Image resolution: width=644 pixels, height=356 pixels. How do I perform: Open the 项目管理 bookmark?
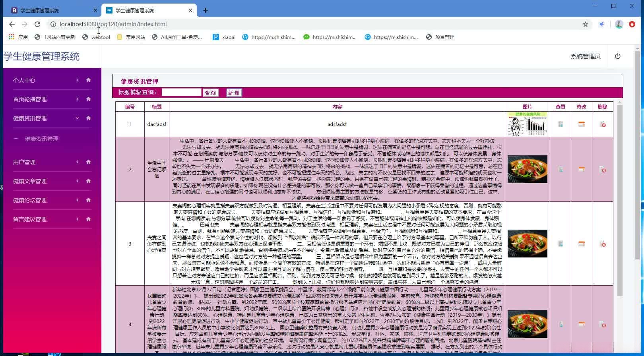coord(440,37)
